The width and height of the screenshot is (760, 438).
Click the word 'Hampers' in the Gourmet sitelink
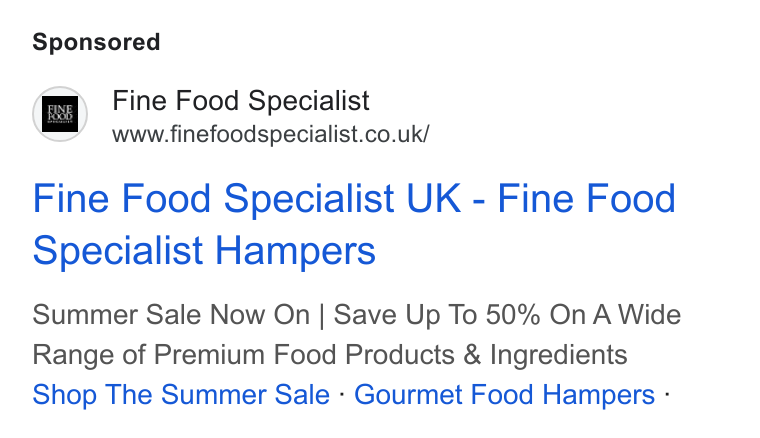click(599, 394)
